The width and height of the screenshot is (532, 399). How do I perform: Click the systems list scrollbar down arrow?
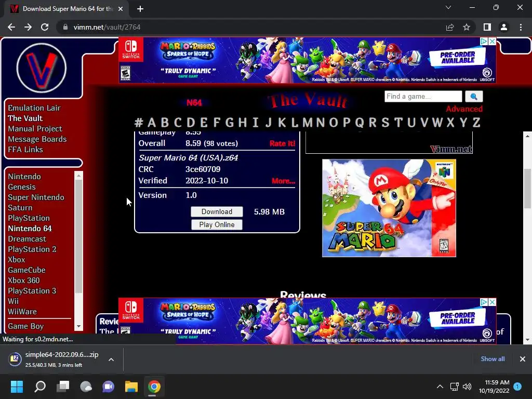click(x=79, y=326)
